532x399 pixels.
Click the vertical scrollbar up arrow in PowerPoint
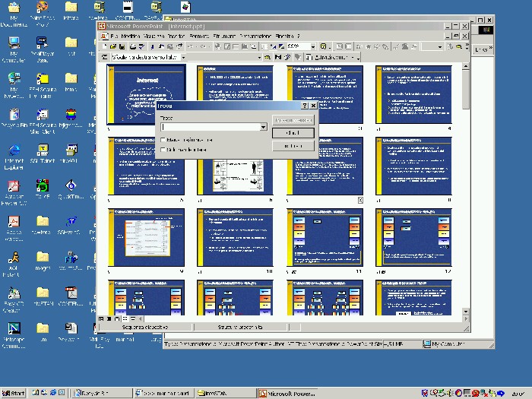[466, 67]
